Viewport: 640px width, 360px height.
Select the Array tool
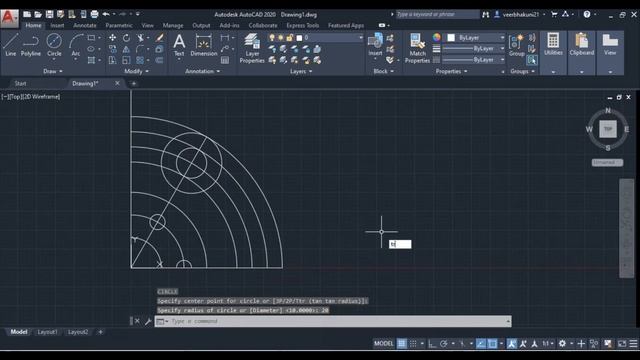coord(141,60)
